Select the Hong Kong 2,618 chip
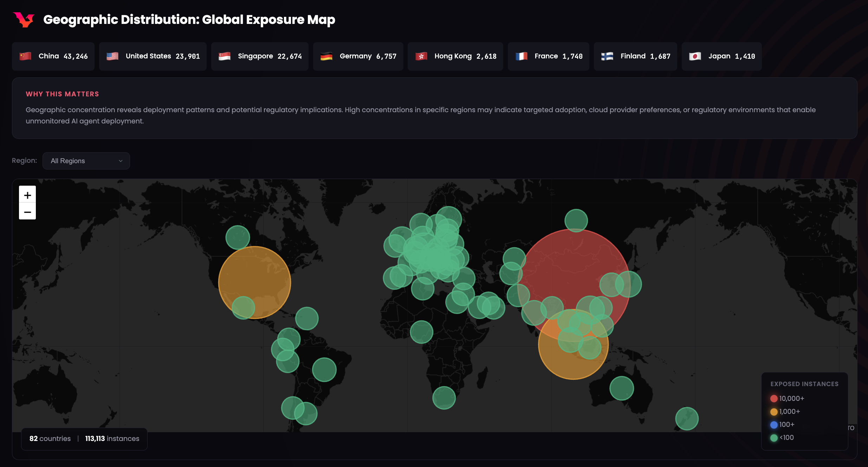Viewport: 868px width, 467px height. tap(455, 56)
